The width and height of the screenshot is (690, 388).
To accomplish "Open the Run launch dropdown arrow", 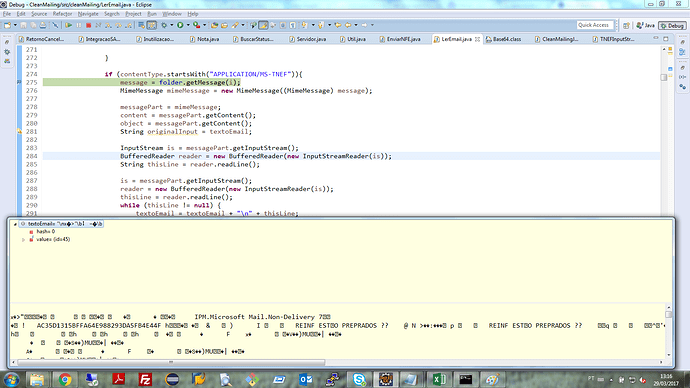I will click(188, 25).
